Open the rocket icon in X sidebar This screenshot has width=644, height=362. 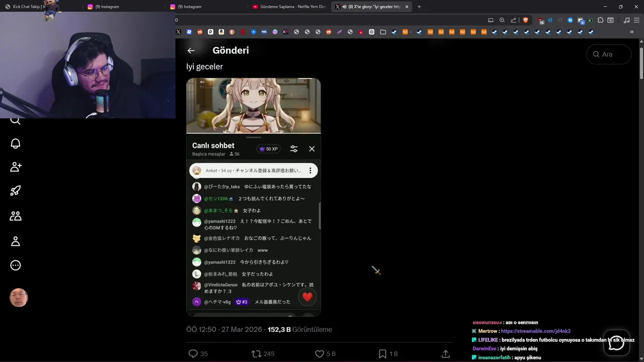point(16,191)
